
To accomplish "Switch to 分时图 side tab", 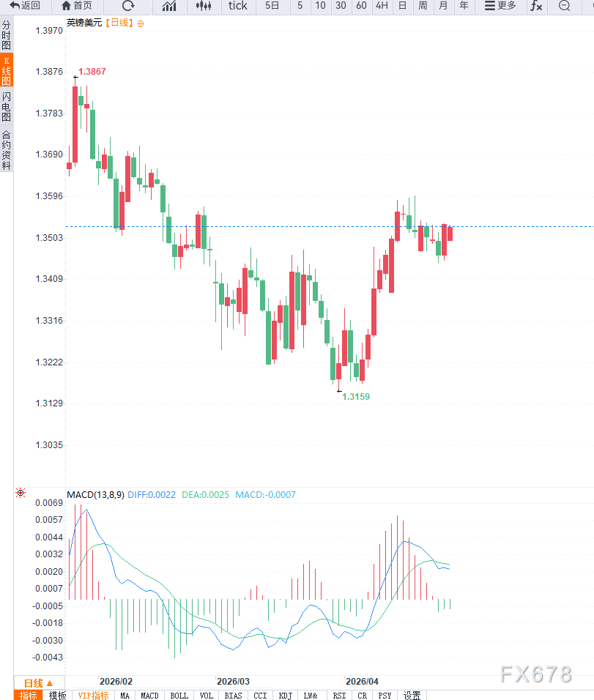I will pos(7,34).
